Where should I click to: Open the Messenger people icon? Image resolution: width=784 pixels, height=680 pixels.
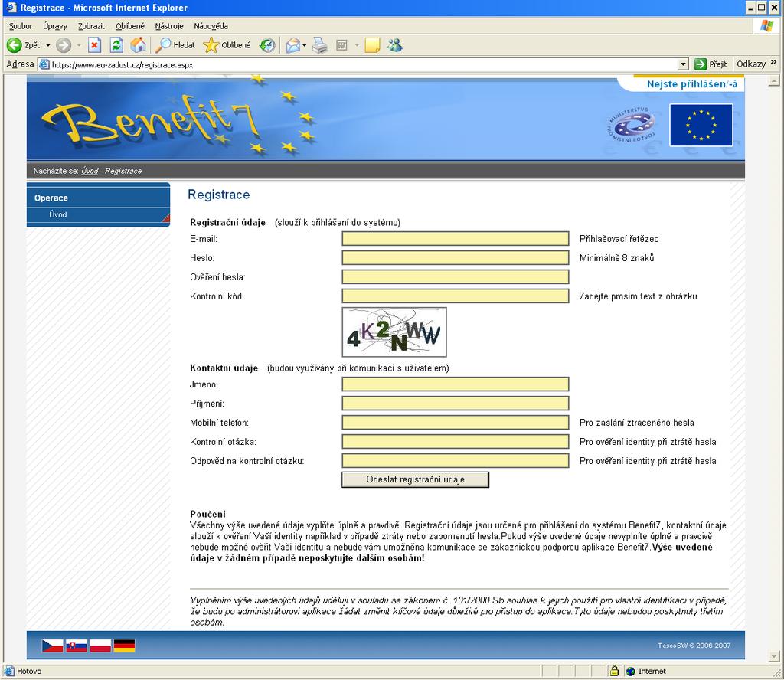[394, 45]
